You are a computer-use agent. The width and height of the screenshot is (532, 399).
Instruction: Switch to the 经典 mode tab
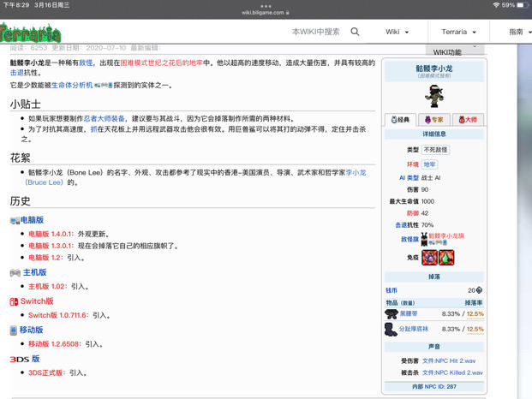(x=400, y=119)
